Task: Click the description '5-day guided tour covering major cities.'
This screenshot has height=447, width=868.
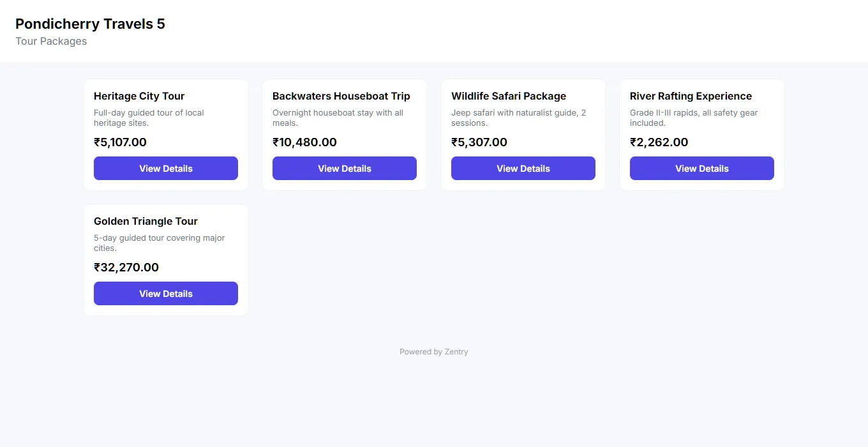Action: point(160,243)
